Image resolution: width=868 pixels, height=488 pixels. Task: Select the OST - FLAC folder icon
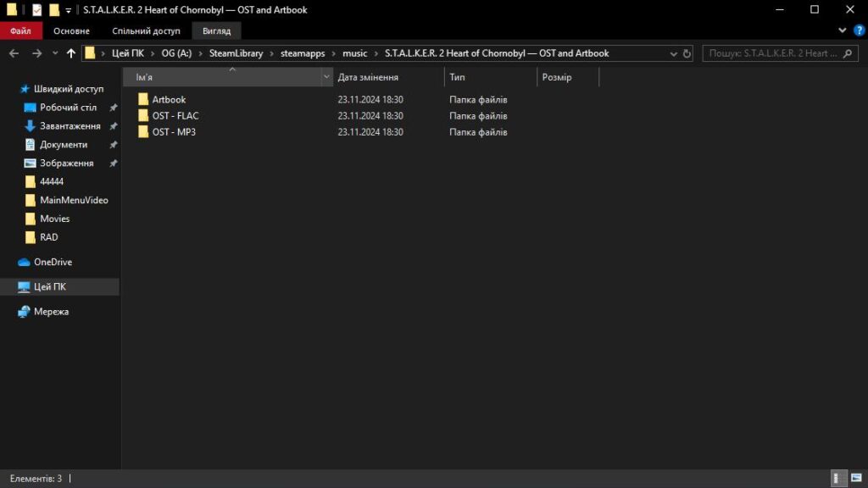click(x=142, y=115)
